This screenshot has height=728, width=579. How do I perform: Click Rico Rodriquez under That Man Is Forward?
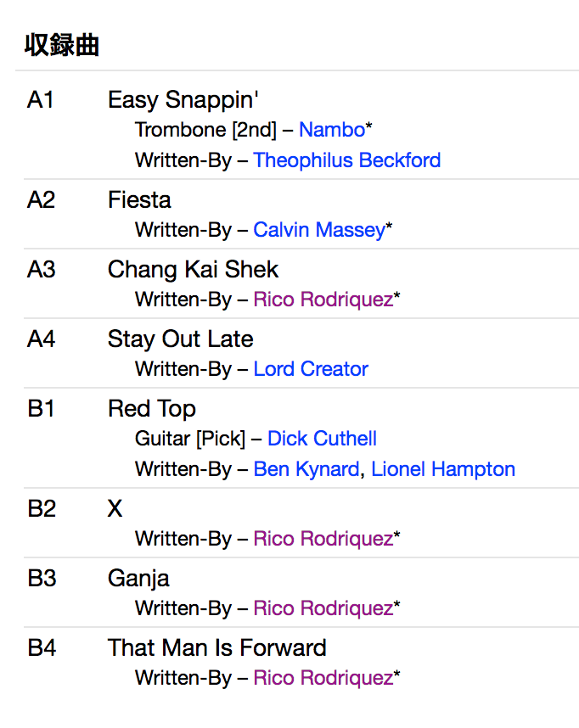(x=323, y=678)
